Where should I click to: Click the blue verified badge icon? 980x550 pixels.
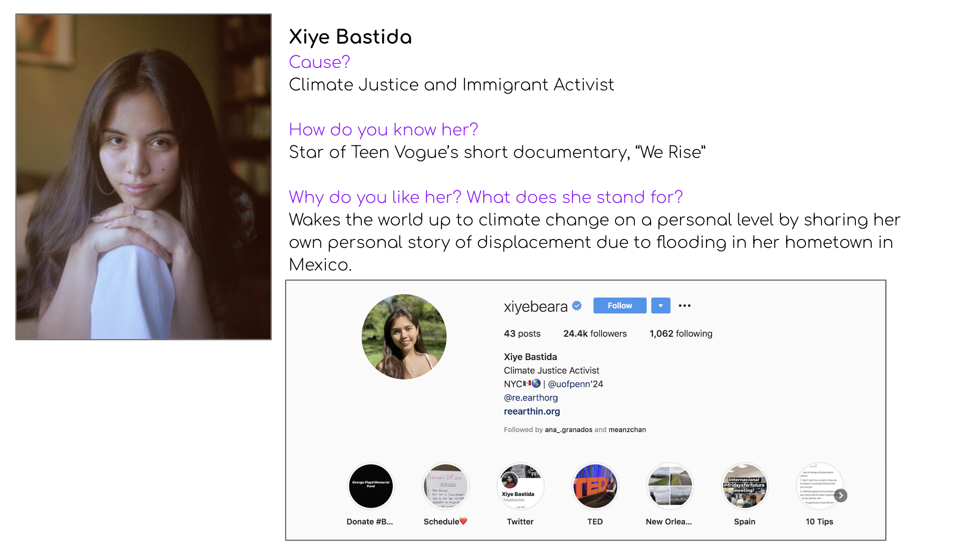[x=577, y=306]
